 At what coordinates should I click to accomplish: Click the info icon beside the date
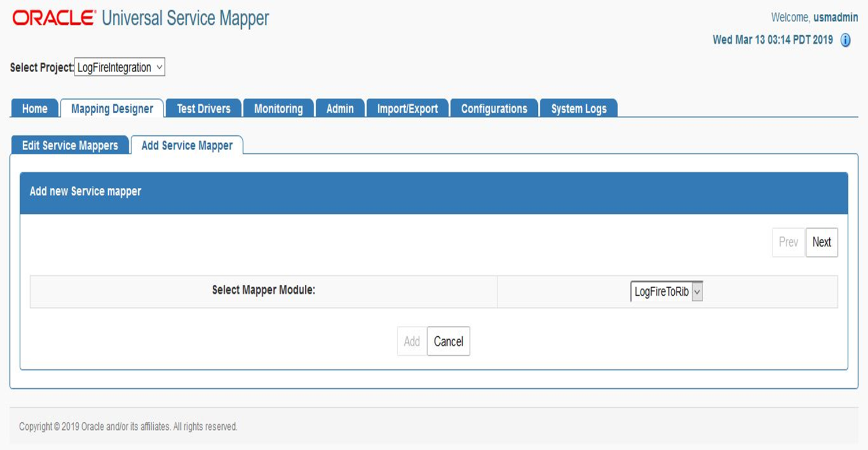click(x=845, y=40)
